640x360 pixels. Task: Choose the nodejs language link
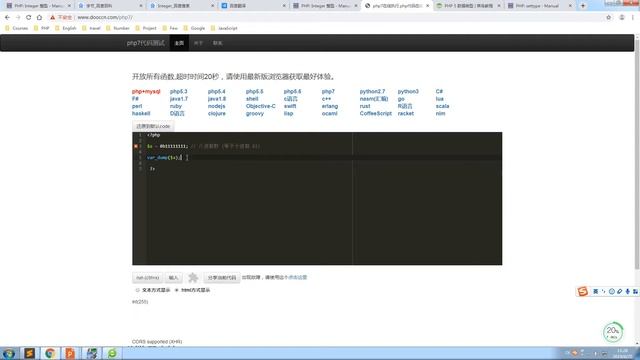click(x=216, y=106)
